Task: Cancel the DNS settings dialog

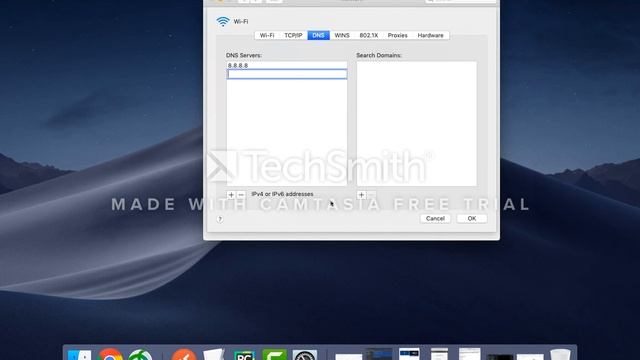Action: coord(435,219)
